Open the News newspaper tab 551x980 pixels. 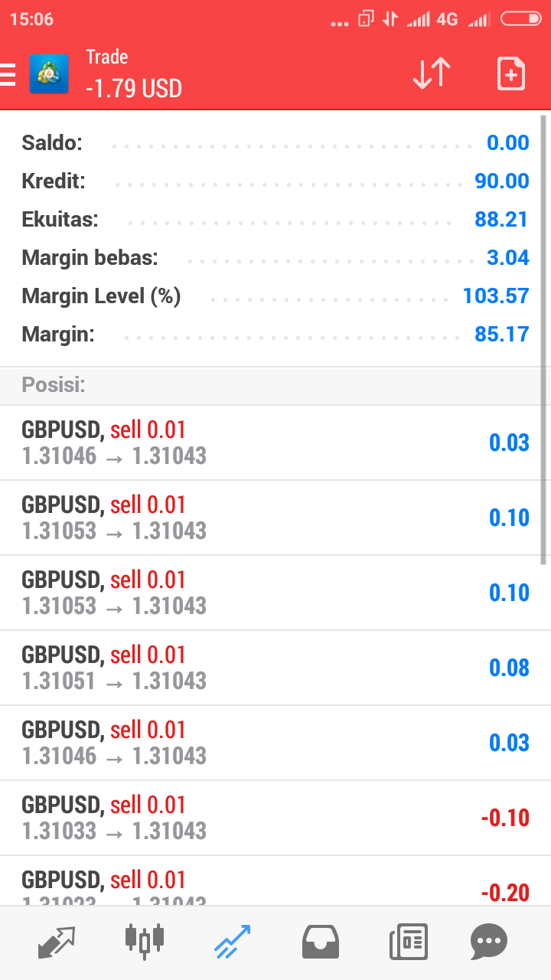408,942
